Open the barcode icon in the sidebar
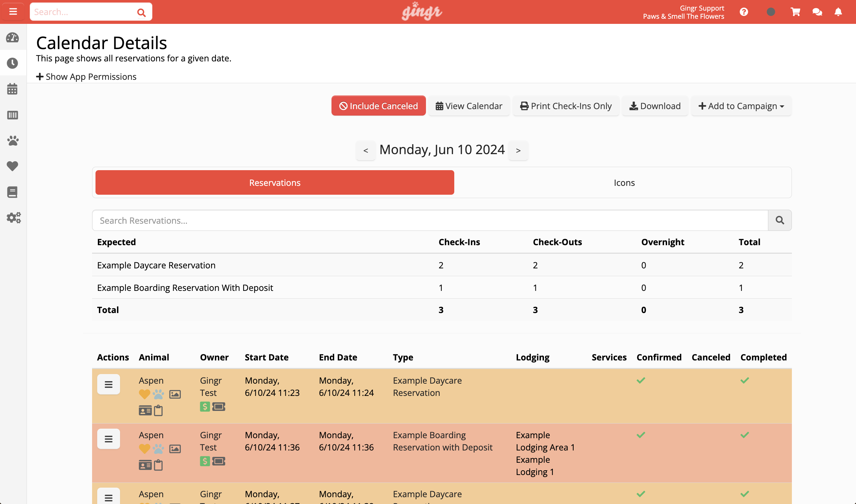 tap(13, 115)
